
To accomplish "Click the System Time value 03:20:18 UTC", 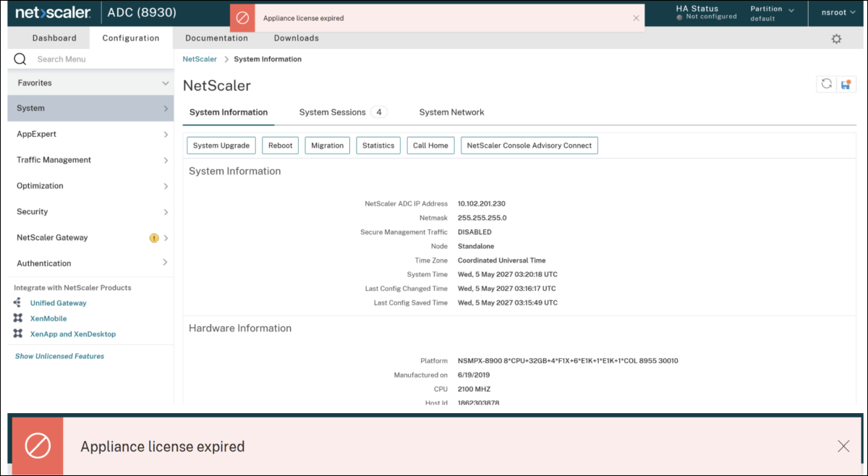I will click(508, 274).
